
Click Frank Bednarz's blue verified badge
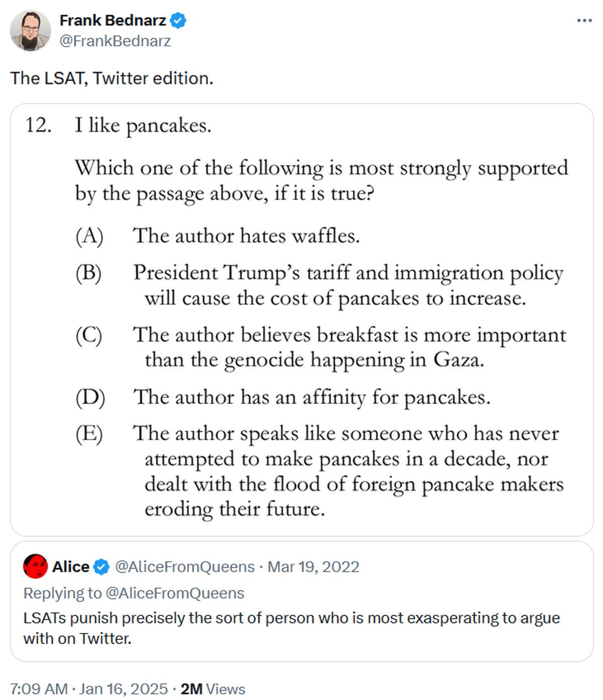tap(178, 21)
